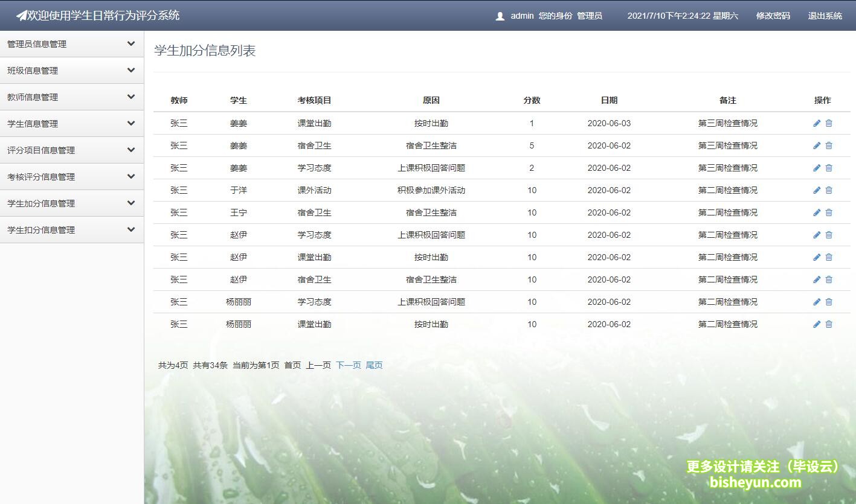Edit the 赵伊 学习态度 record
This screenshot has width=856, height=504.
pyautogui.click(x=817, y=235)
